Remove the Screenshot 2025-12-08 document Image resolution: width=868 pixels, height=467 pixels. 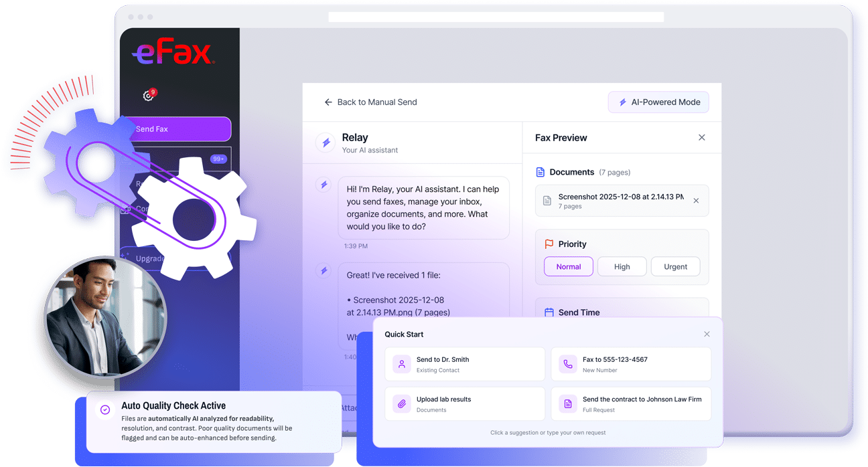point(696,201)
